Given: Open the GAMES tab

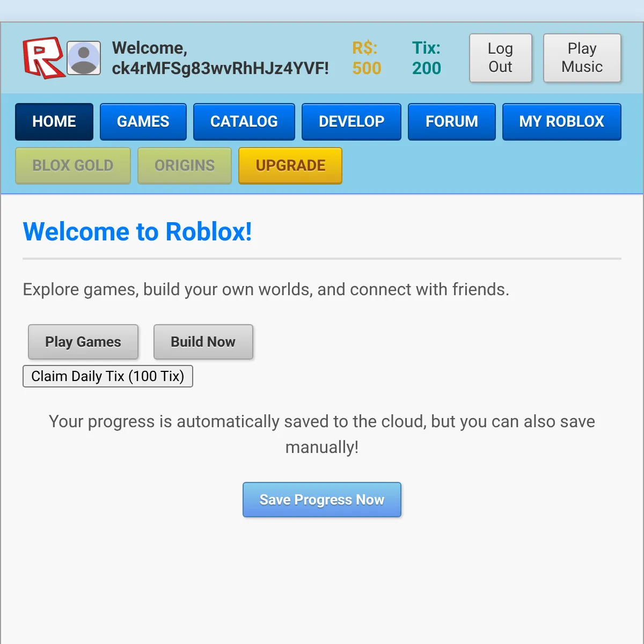Looking at the screenshot, I should coord(143,122).
